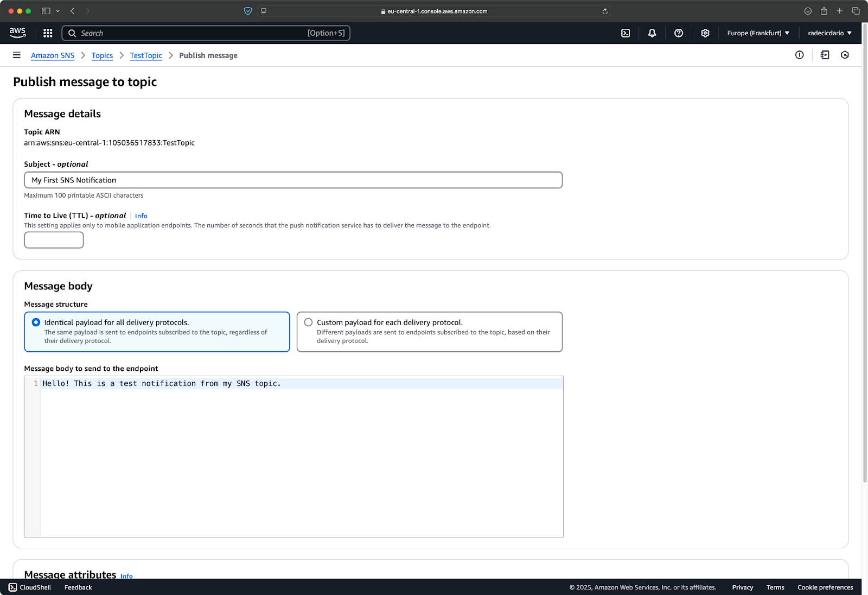Open the Europe (Frankfurt) region dropdown
Screen dimensions: 868x595
click(758, 33)
